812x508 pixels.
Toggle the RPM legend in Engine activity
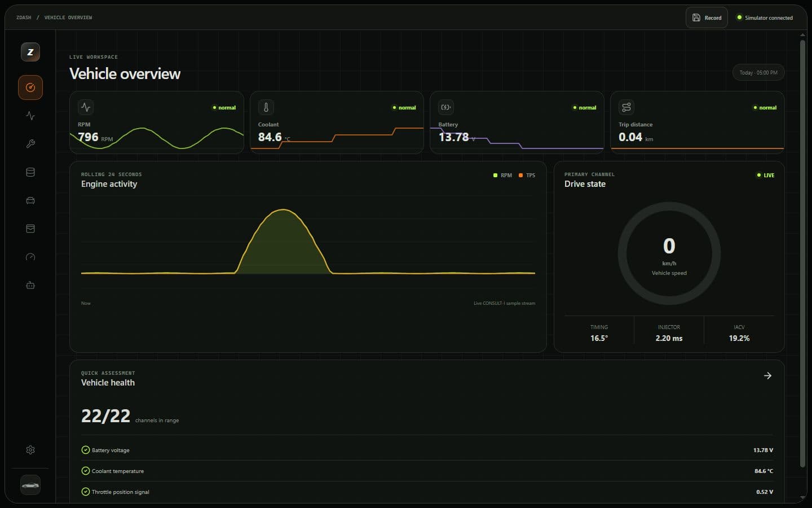(502, 176)
